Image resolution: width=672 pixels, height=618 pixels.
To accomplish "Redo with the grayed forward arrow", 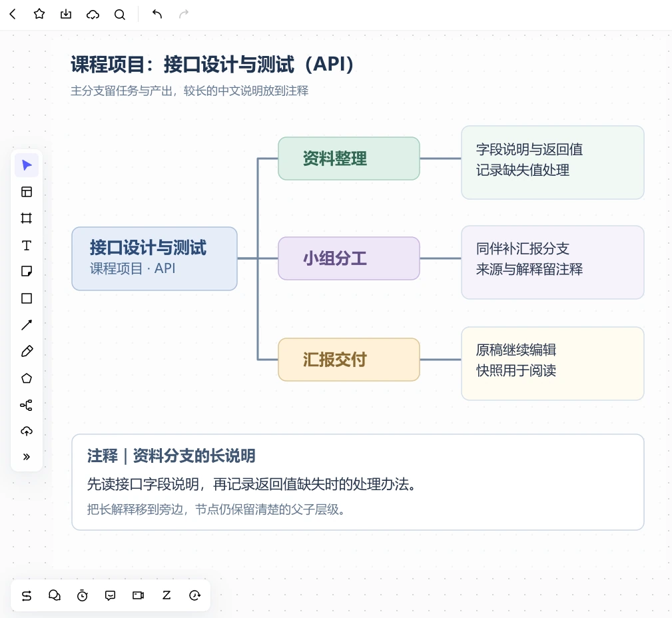I will pyautogui.click(x=183, y=14).
